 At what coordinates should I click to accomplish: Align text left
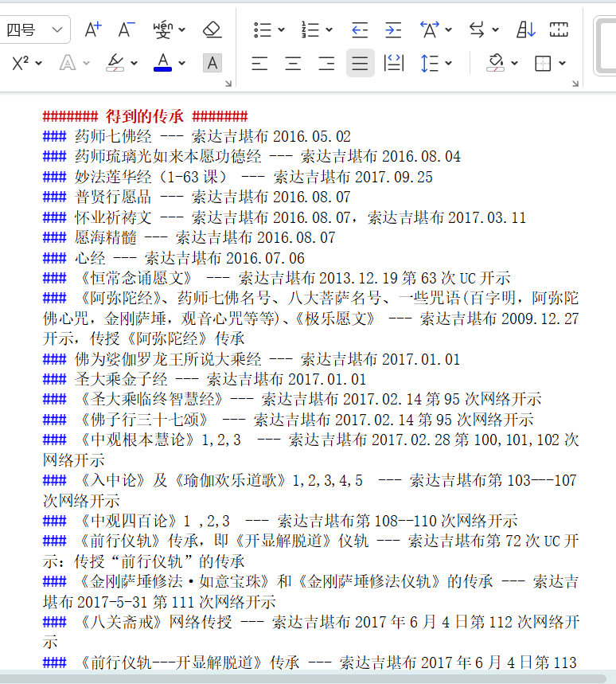tap(259, 63)
